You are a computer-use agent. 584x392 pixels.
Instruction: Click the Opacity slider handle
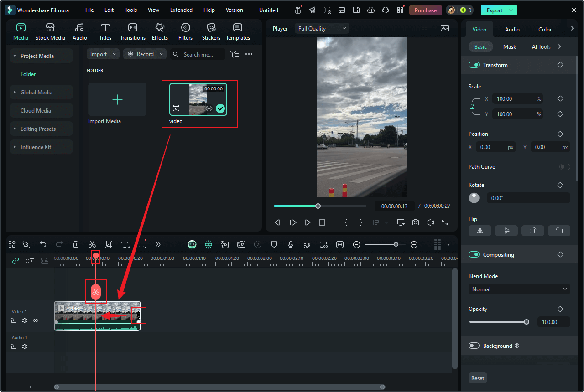[x=527, y=322]
